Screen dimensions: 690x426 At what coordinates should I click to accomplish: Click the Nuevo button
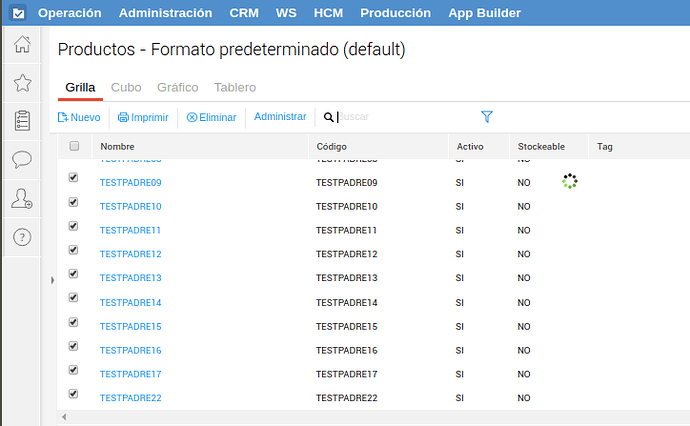79,117
